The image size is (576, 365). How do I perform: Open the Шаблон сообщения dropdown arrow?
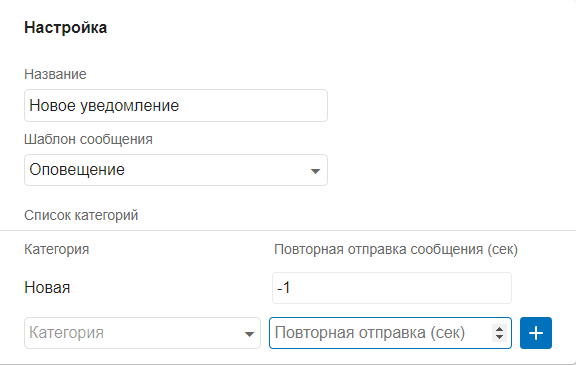[x=315, y=171]
